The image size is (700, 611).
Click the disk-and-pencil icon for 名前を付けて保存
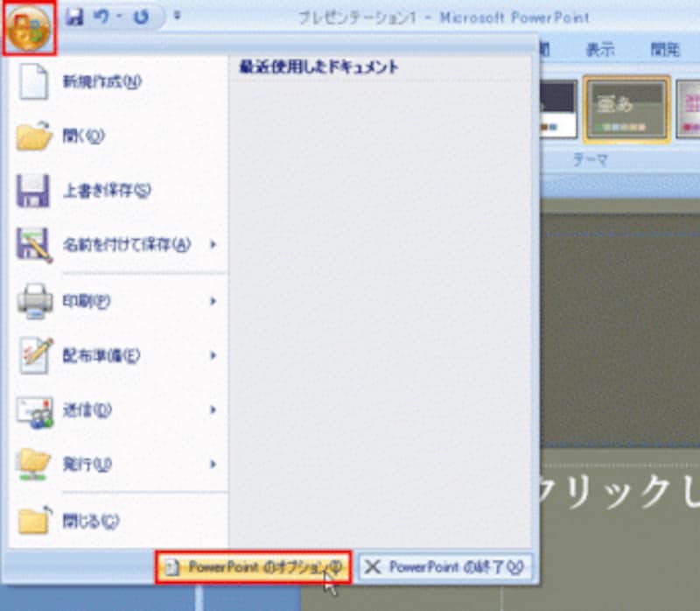pyautogui.click(x=34, y=245)
